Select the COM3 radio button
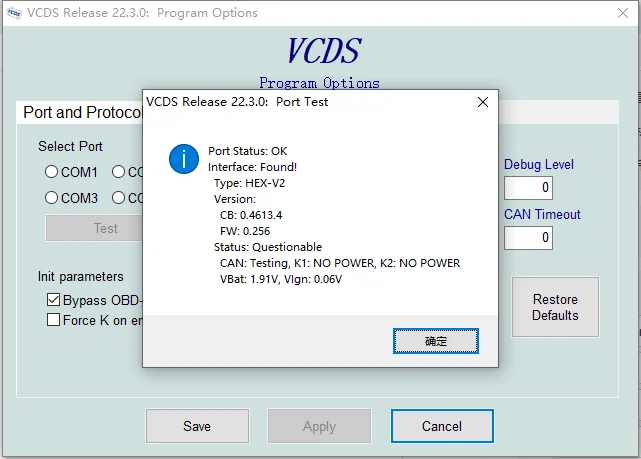Viewport: 641px width, 459px height. pos(51,198)
